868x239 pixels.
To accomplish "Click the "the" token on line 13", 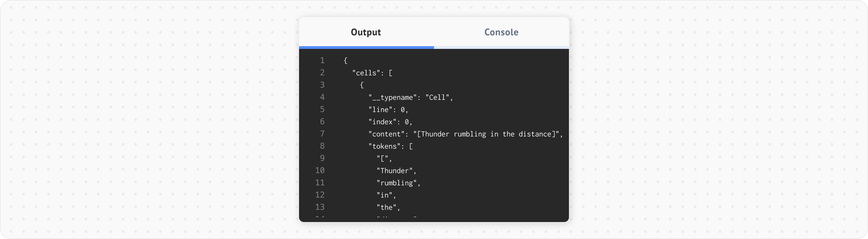I will (x=386, y=207).
